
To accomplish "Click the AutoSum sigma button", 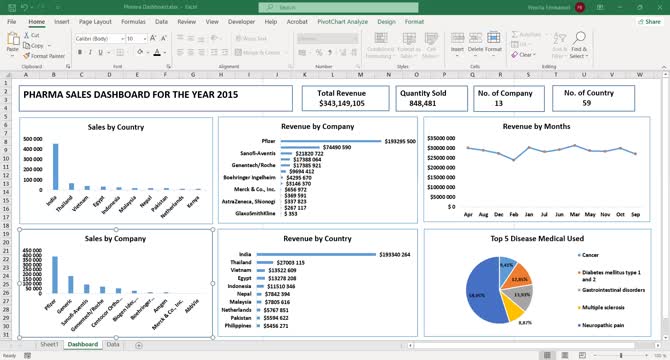I will pyautogui.click(x=526, y=35).
